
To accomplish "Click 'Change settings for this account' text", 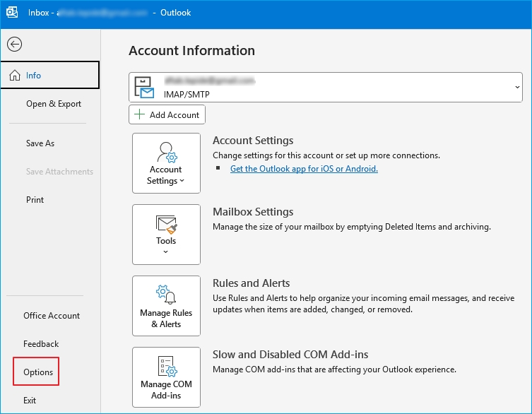I will [x=326, y=155].
